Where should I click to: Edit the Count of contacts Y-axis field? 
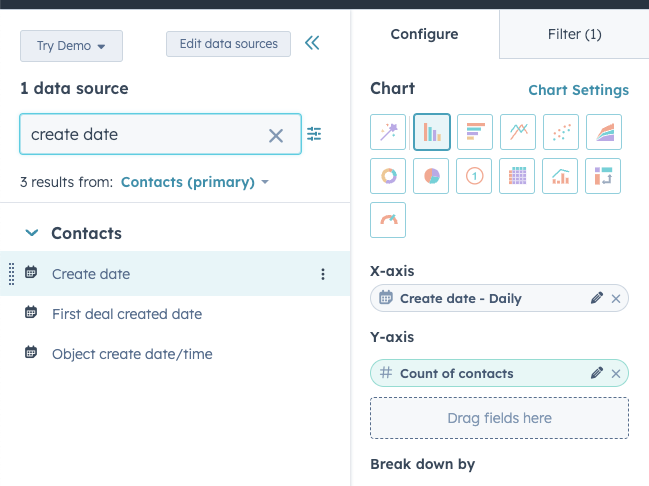[596, 373]
